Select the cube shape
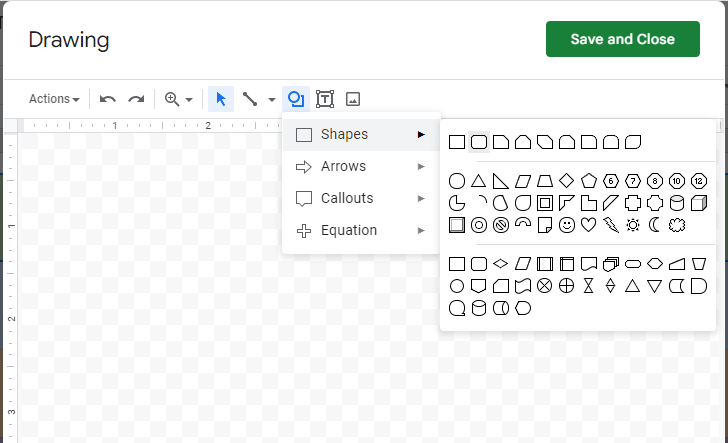728x443 pixels. click(x=699, y=203)
